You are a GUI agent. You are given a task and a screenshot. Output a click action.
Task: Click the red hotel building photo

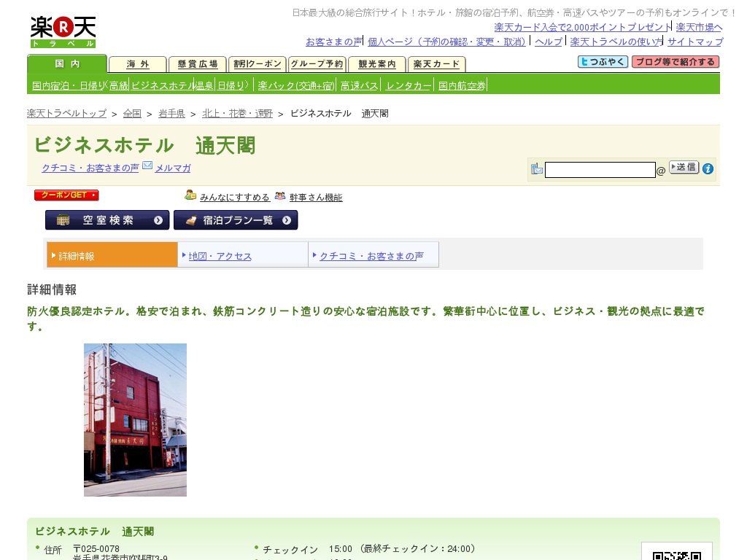tap(135, 420)
